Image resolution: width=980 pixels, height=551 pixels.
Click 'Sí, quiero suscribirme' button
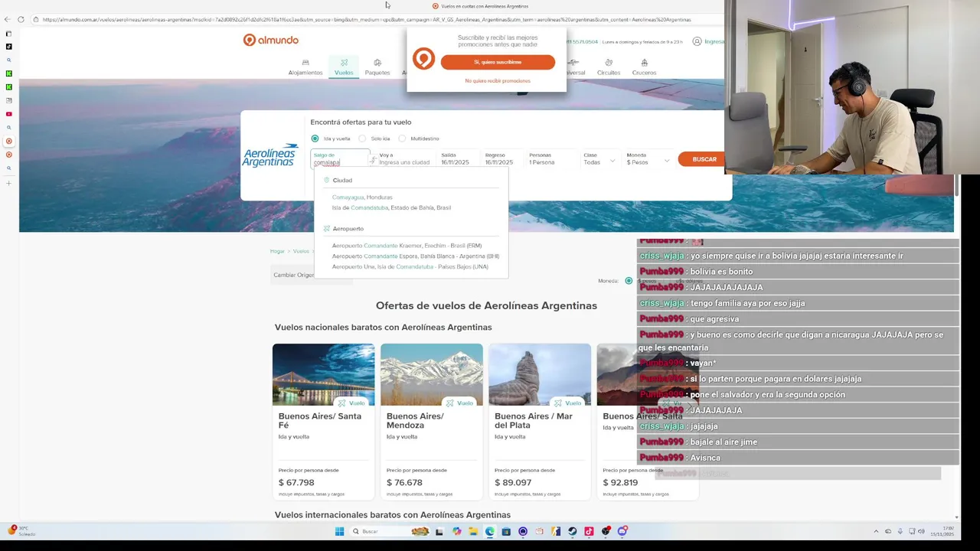coord(498,62)
